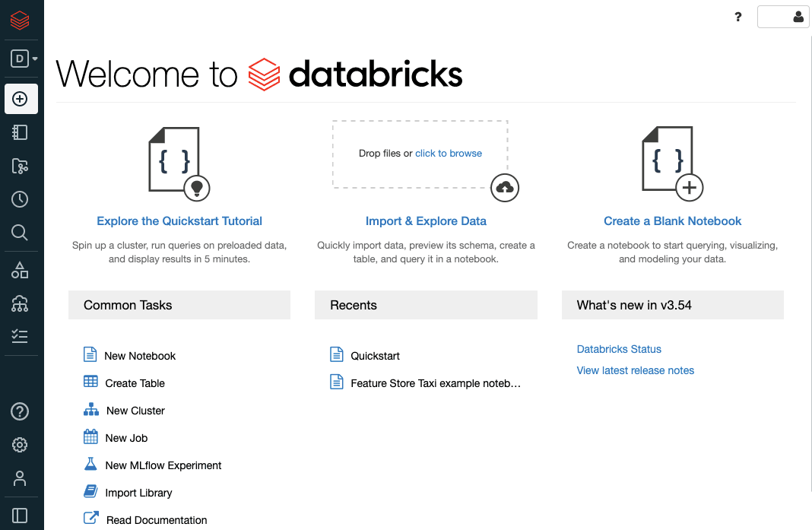This screenshot has height=530, width=812.
Task: Click the Import Library book icon
Action: pyautogui.click(x=90, y=490)
